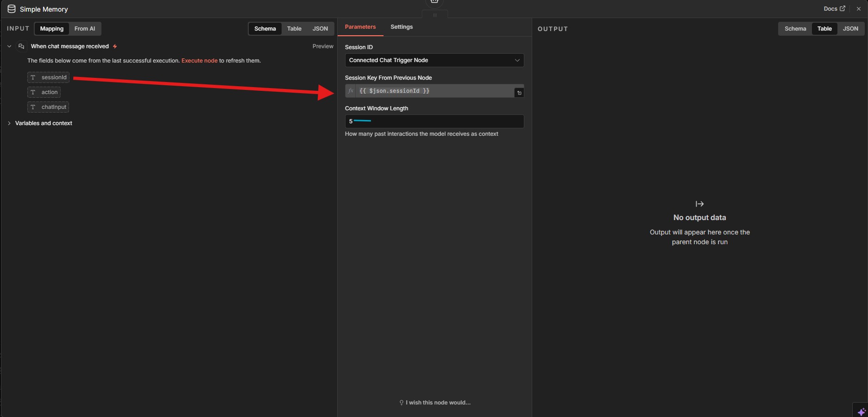Screen dimensions: 868x417
Task: Click the Context Window Length input field
Action: click(434, 121)
